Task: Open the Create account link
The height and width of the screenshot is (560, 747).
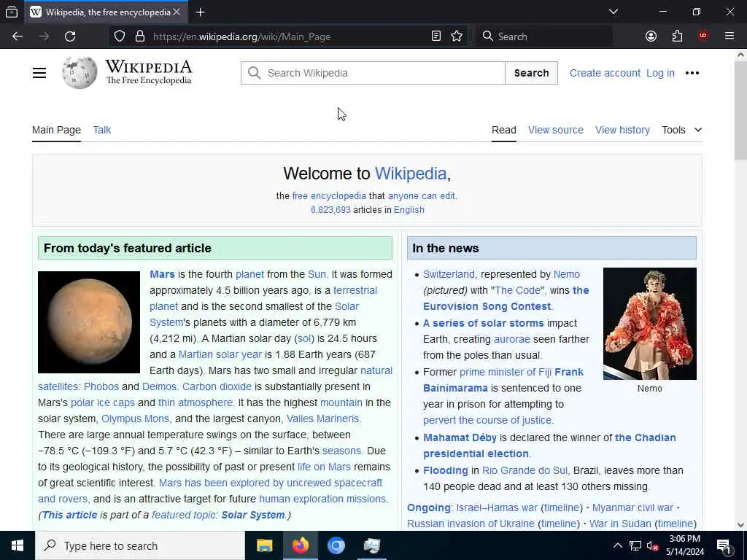Action: 605,73
